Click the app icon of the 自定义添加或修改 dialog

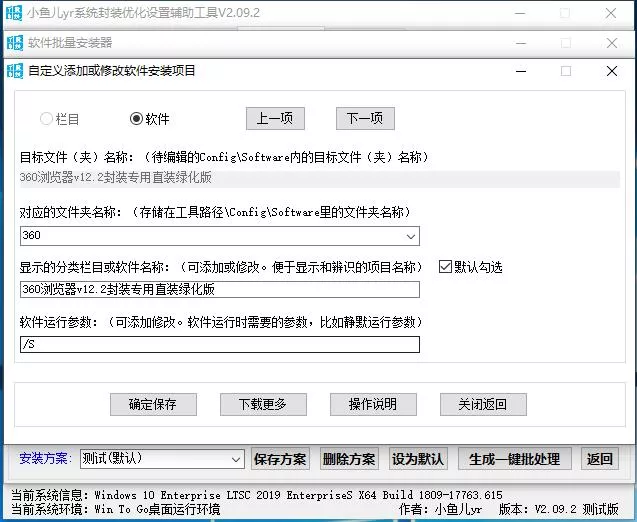[15, 71]
